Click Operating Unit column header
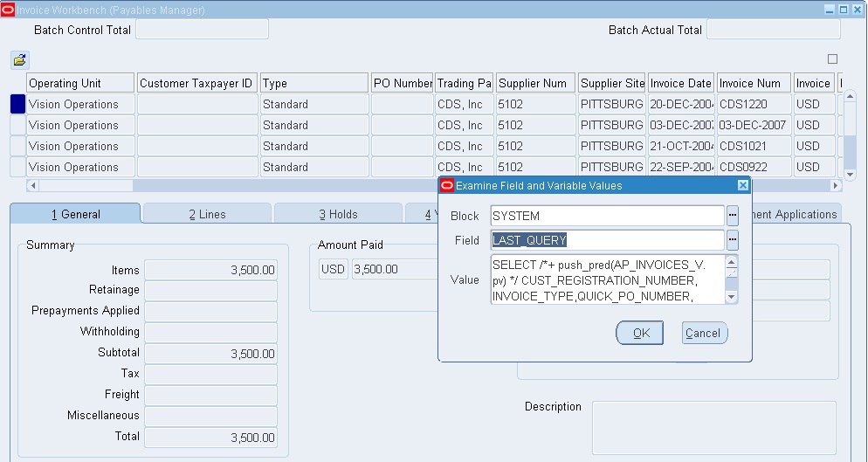The width and height of the screenshot is (868, 462). coord(80,83)
